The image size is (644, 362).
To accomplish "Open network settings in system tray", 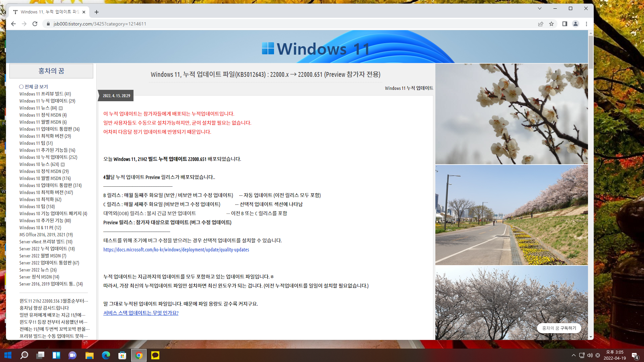I will 582,355.
